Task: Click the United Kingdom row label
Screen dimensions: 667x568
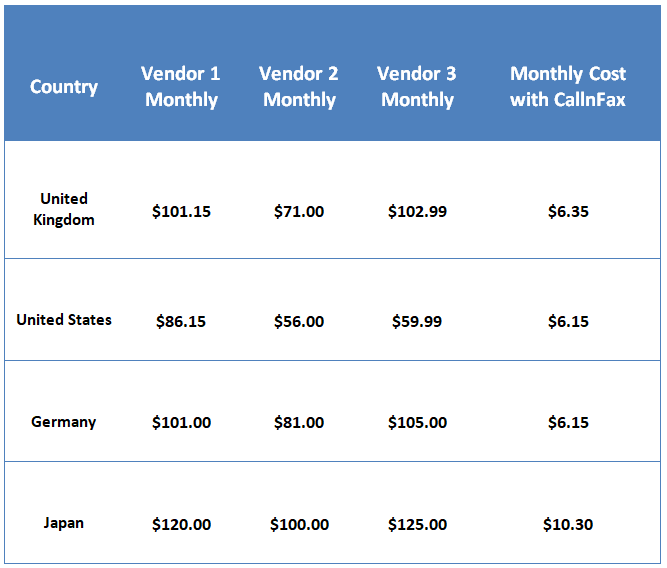Action: (x=64, y=209)
